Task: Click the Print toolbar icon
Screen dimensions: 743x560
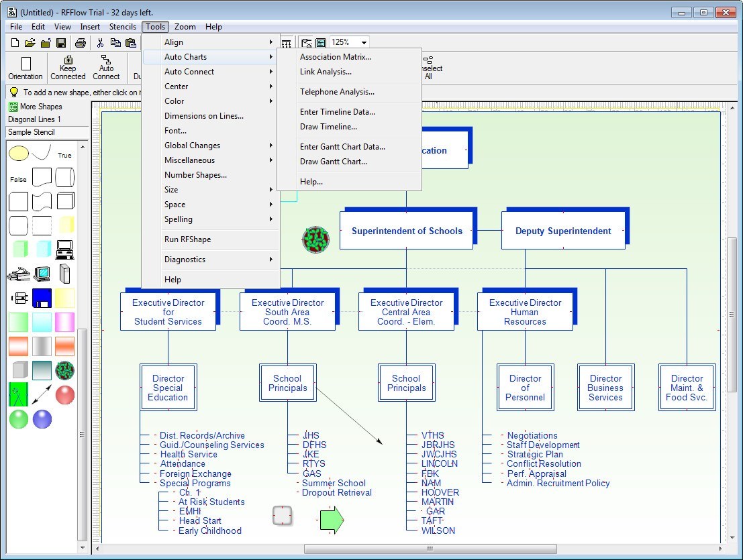Action: point(81,43)
